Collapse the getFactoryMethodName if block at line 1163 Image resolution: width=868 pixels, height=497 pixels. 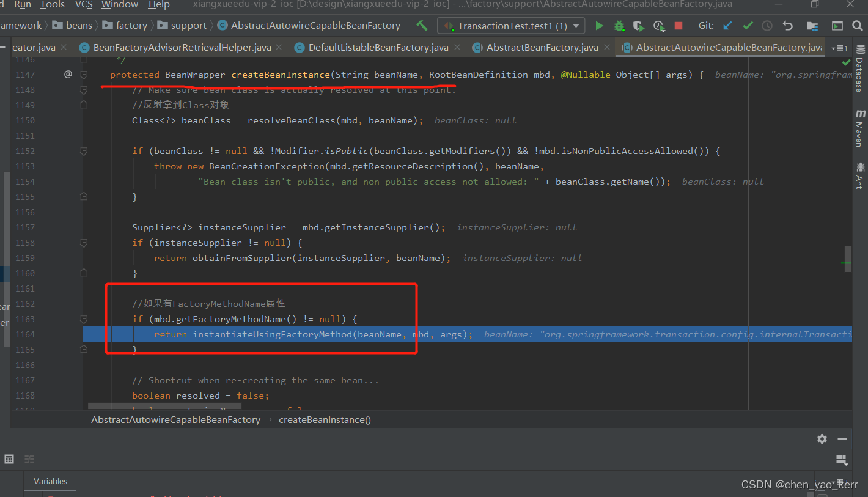(84, 319)
